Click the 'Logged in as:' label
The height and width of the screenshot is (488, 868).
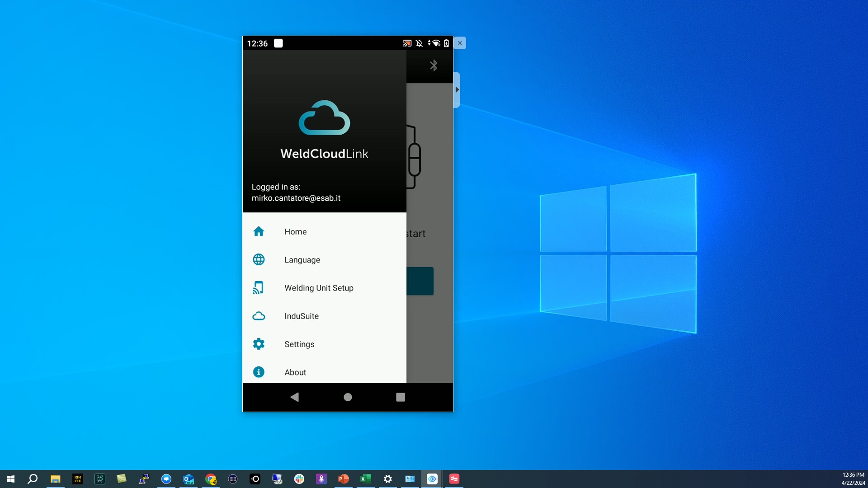[x=276, y=187]
